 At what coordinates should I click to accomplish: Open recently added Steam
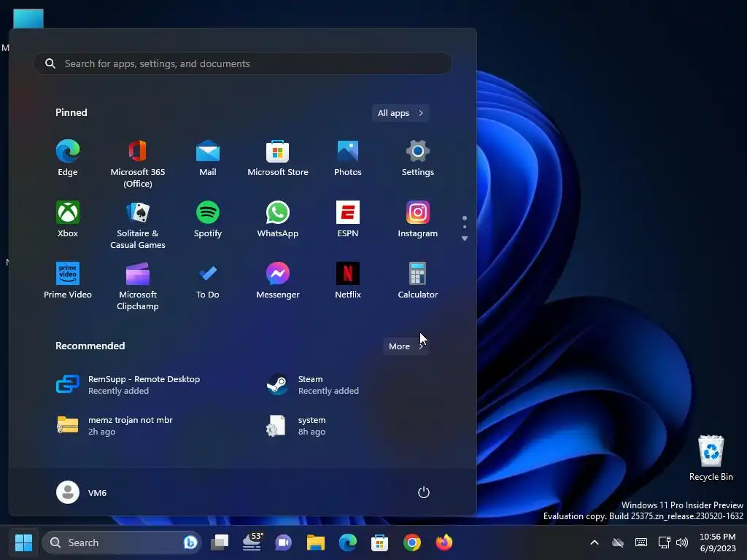pos(312,385)
